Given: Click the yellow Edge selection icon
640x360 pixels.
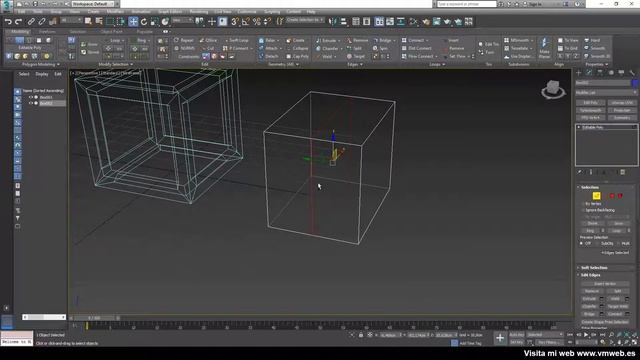Looking at the screenshot, I should [596, 196].
